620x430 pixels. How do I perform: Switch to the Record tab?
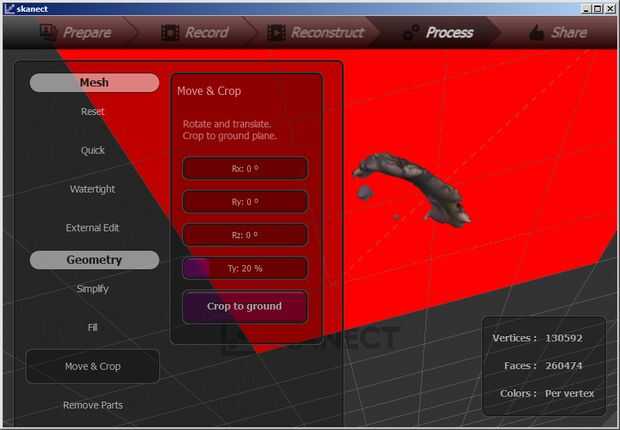pos(195,32)
